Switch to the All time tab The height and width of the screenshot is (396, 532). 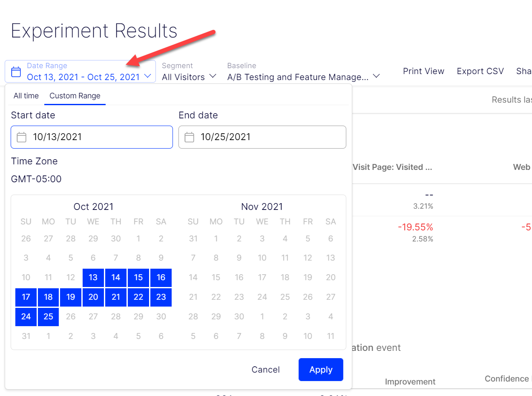tap(26, 96)
